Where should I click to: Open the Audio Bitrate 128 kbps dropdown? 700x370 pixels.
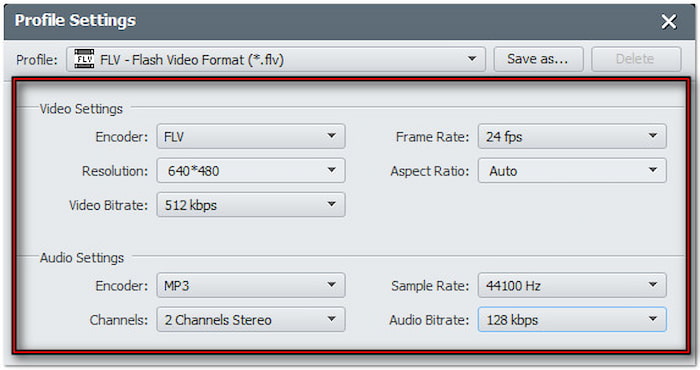(572, 320)
